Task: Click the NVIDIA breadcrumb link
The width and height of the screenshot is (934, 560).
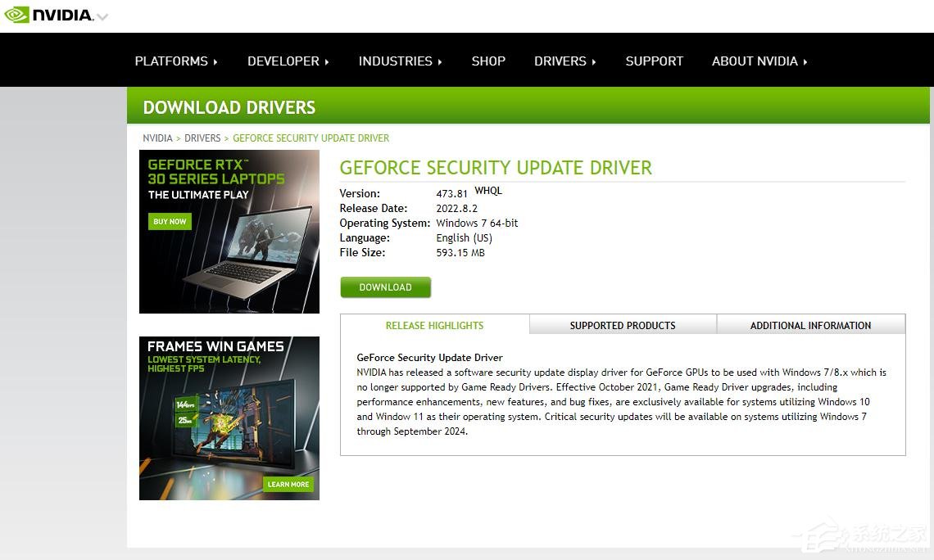Action: (x=157, y=138)
